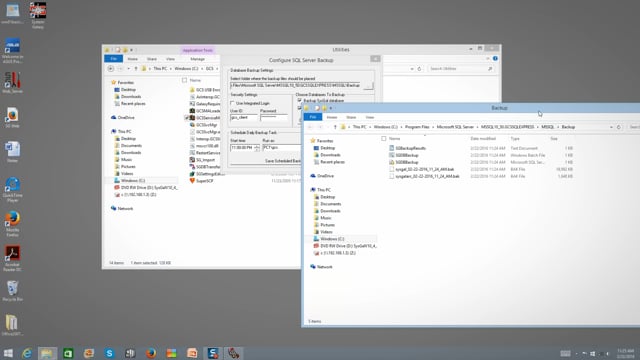
Task: Select the SQL_Import file in Utilities window
Action: (x=202, y=160)
